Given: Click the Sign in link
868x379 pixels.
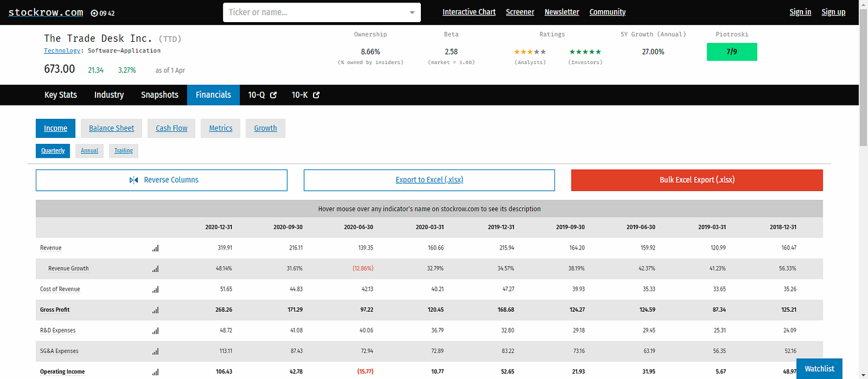Looking at the screenshot, I should coord(800,12).
